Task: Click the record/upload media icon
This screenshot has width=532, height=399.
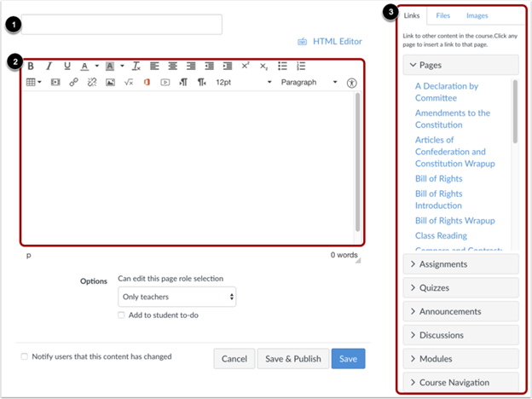Action: (165, 82)
